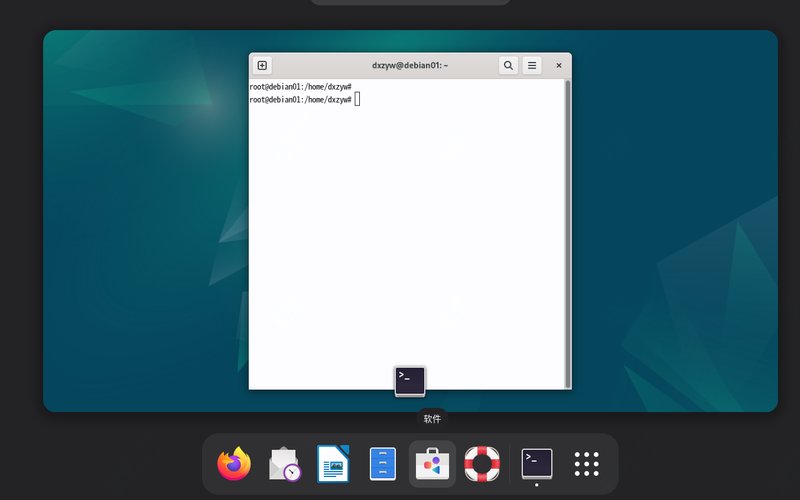Click terminal icon badge below window preview
This screenshot has width=800, height=500.
pyautogui.click(x=410, y=380)
